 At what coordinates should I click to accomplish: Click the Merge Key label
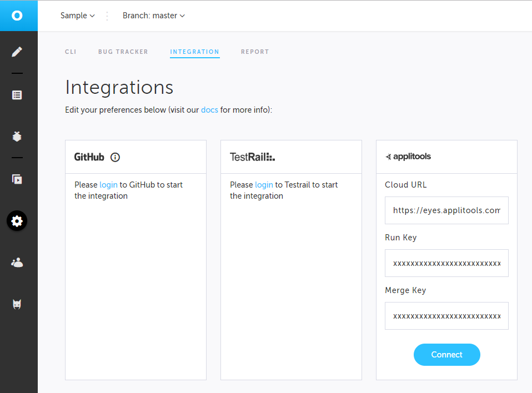pyautogui.click(x=405, y=290)
